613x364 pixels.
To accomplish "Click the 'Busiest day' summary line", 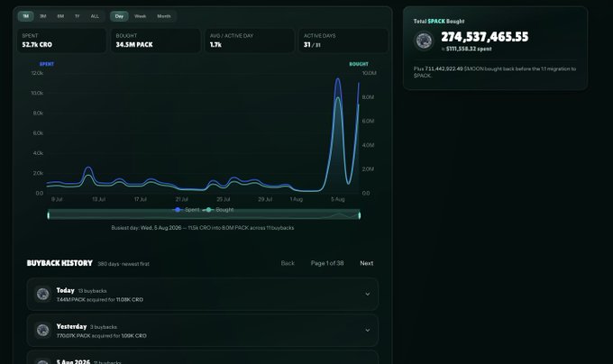I will pyautogui.click(x=203, y=228).
